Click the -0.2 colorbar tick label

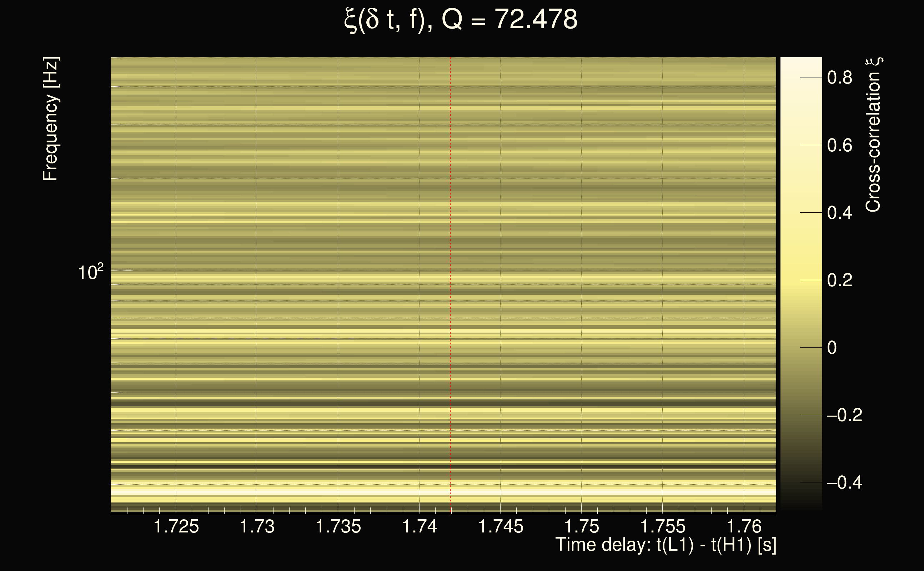[844, 415]
